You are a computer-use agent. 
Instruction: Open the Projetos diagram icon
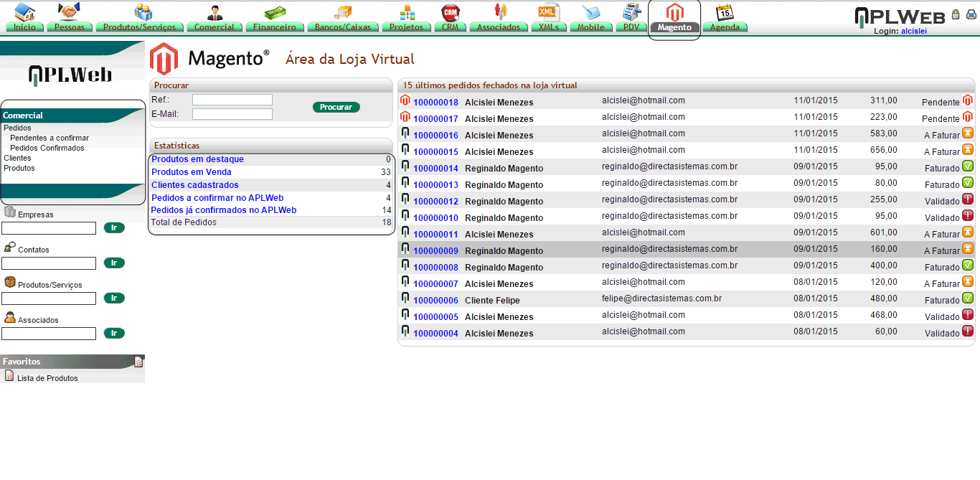pyautogui.click(x=407, y=11)
